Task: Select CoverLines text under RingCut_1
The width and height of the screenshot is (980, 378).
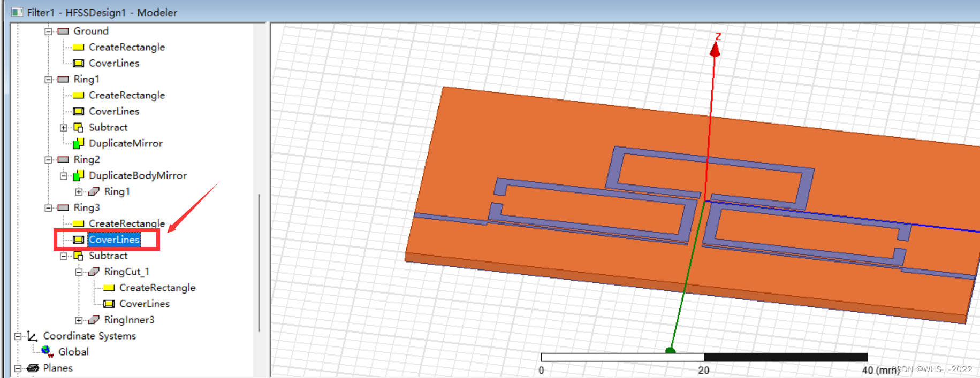Action: pyautogui.click(x=145, y=304)
